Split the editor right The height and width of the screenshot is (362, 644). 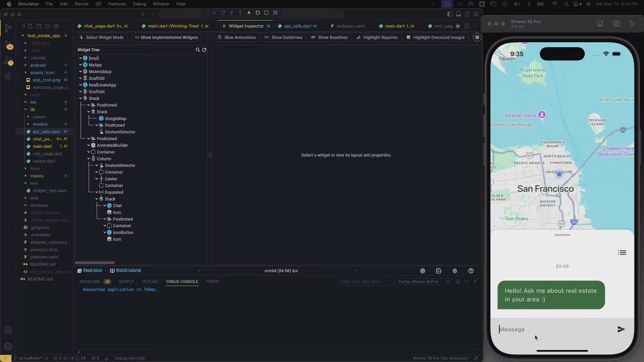[x=466, y=26]
